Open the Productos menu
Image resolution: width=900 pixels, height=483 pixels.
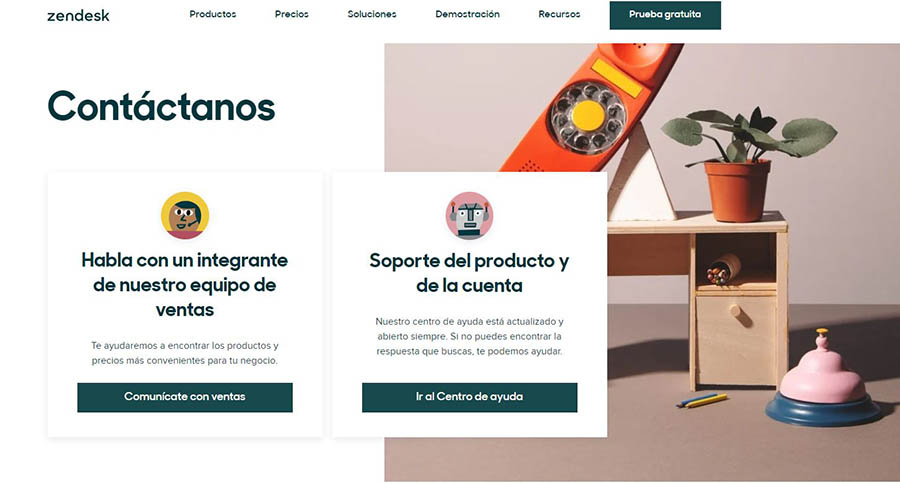coord(212,14)
